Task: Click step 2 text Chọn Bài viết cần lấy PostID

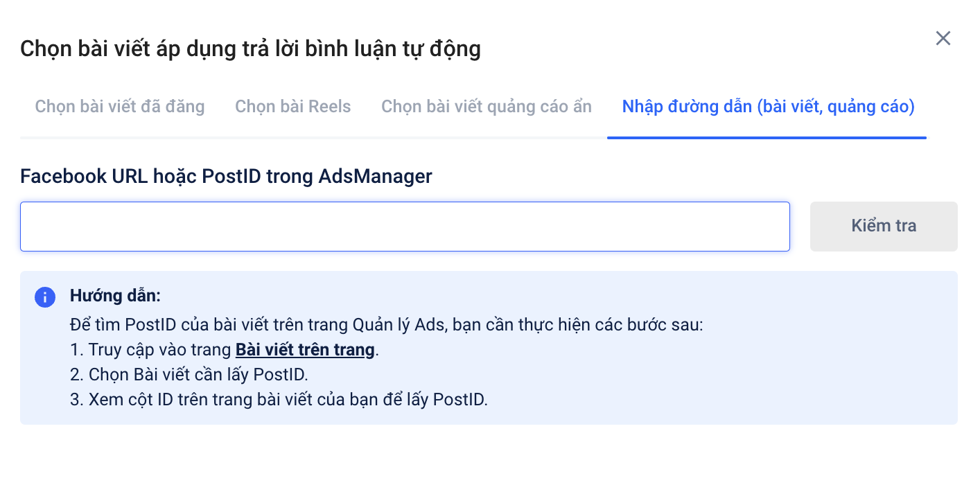Action: click(x=189, y=375)
